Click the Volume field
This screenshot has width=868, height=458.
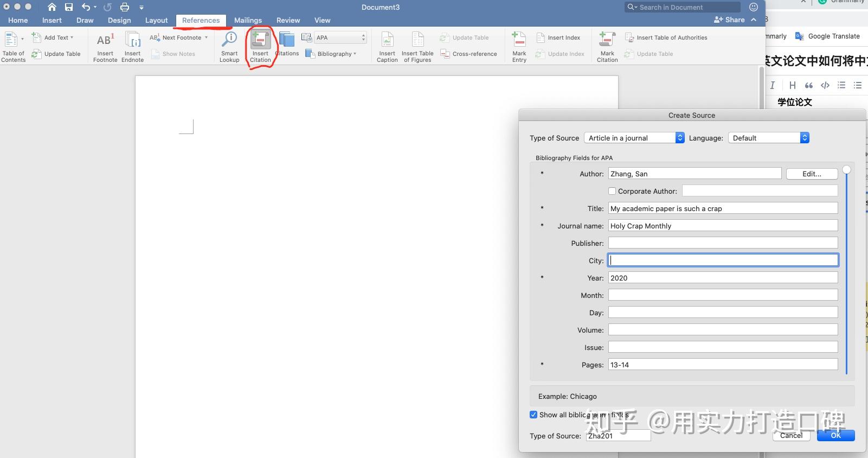pos(723,330)
